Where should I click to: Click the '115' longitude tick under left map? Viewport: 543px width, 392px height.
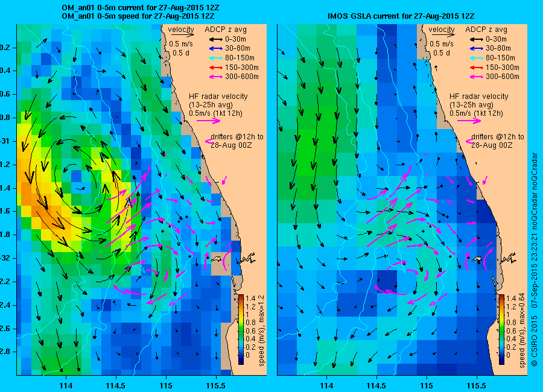click(x=166, y=385)
